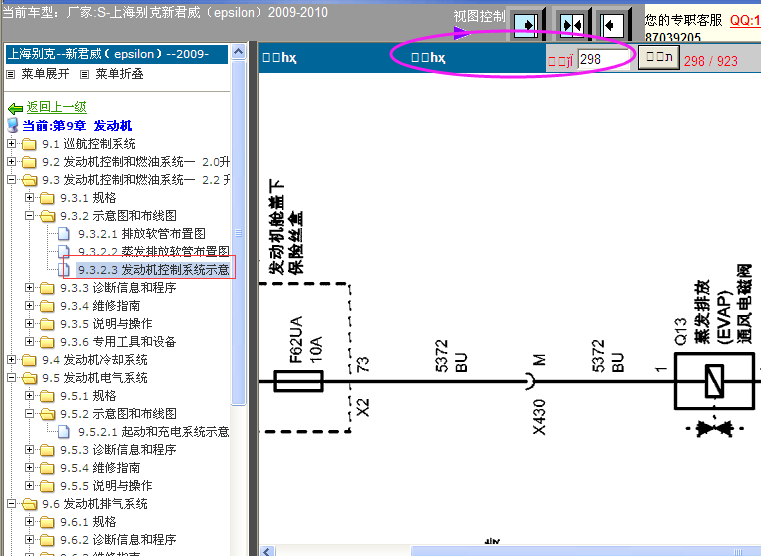Click page icon of 9.5.2.1 起动和充电系统示意

click(64, 432)
